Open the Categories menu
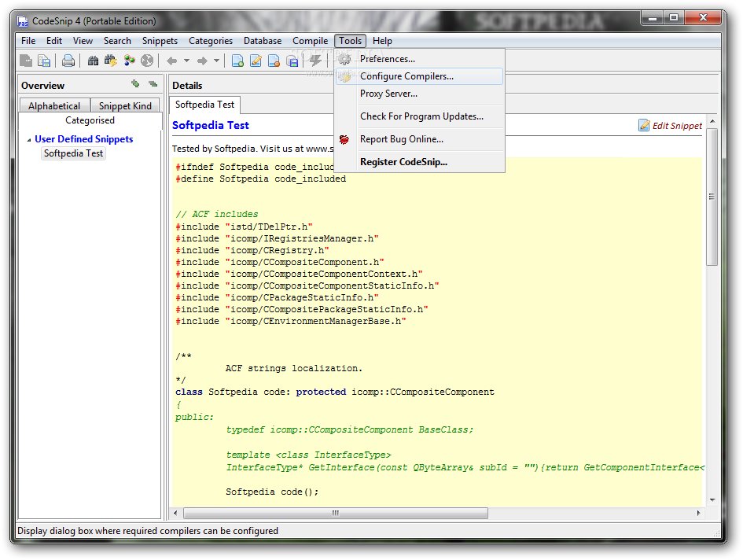Viewport: 743px width, 560px height. pos(211,41)
